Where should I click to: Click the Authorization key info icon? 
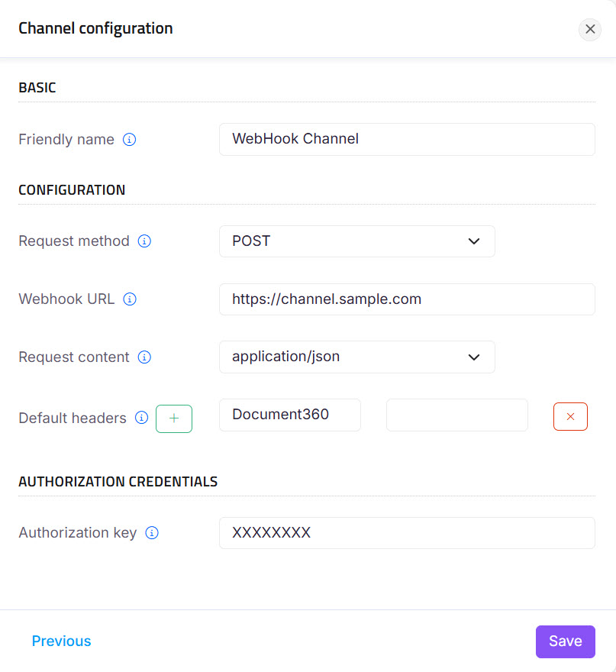[150, 533]
